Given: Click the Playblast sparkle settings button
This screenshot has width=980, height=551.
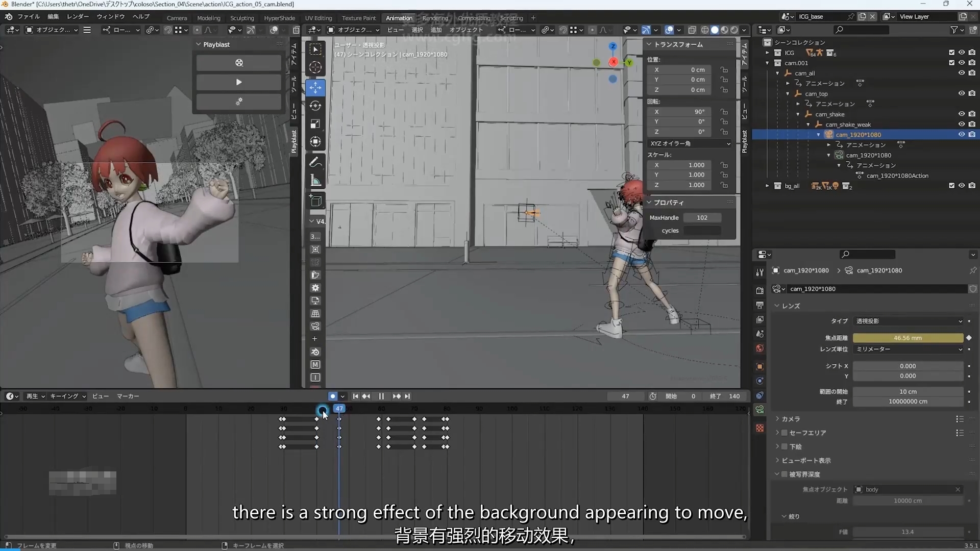Looking at the screenshot, I should pos(239,102).
